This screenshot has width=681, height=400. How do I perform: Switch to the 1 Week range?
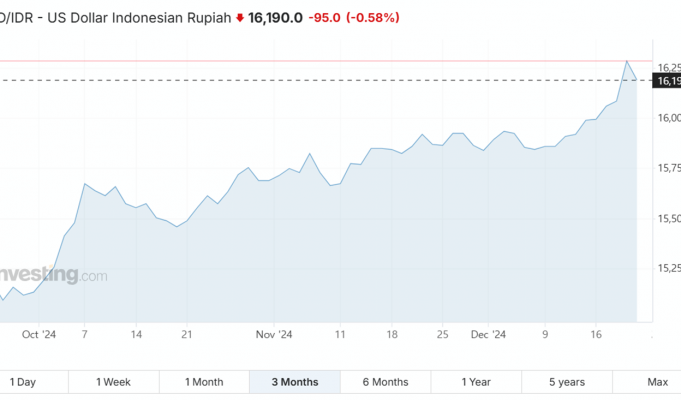click(x=113, y=382)
